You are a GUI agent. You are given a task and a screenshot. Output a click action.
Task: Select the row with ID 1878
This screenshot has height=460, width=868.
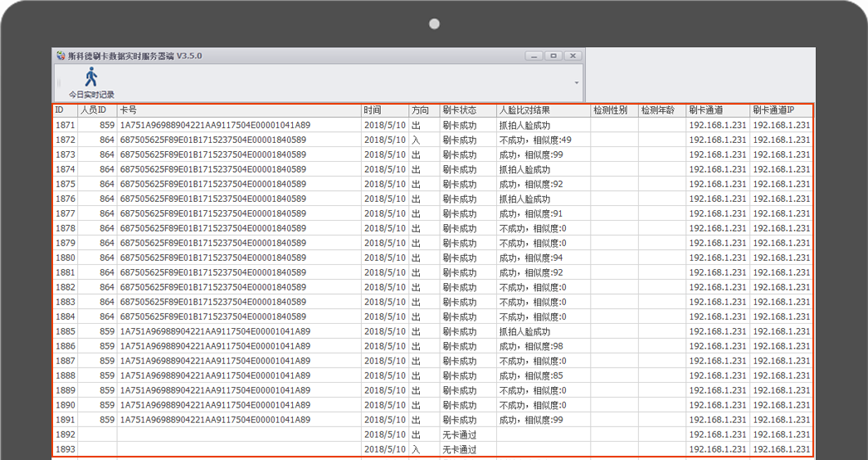(x=433, y=228)
